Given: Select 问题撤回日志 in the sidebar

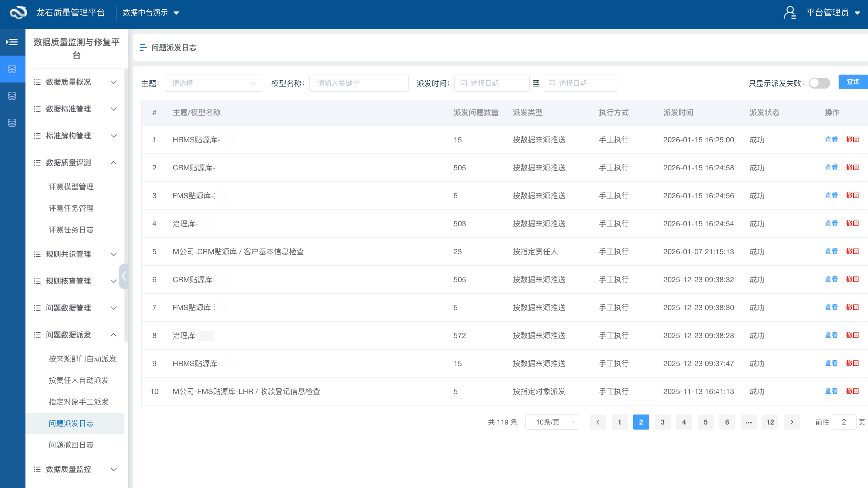Looking at the screenshot, I should pos(71,445).
